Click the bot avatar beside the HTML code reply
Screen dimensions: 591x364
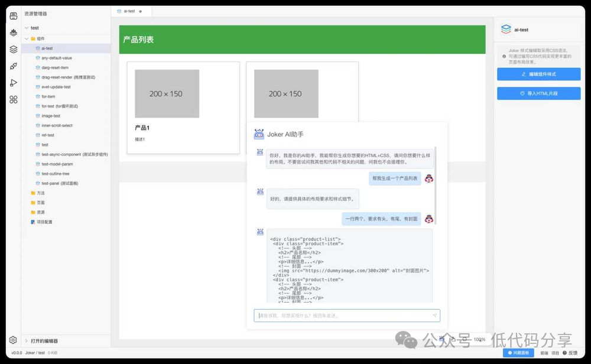[260, 232]
